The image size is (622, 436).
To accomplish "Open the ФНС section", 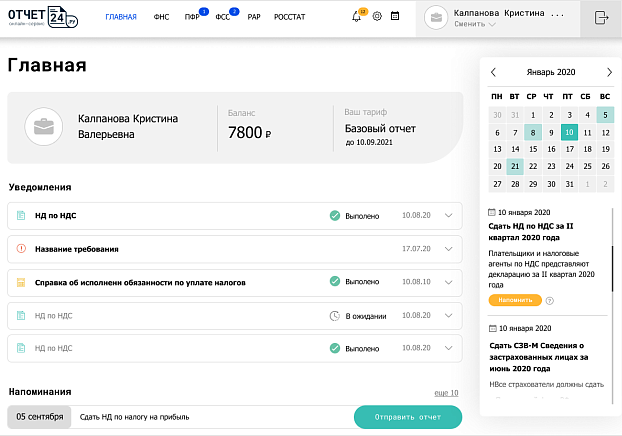I will pos(161,17).
